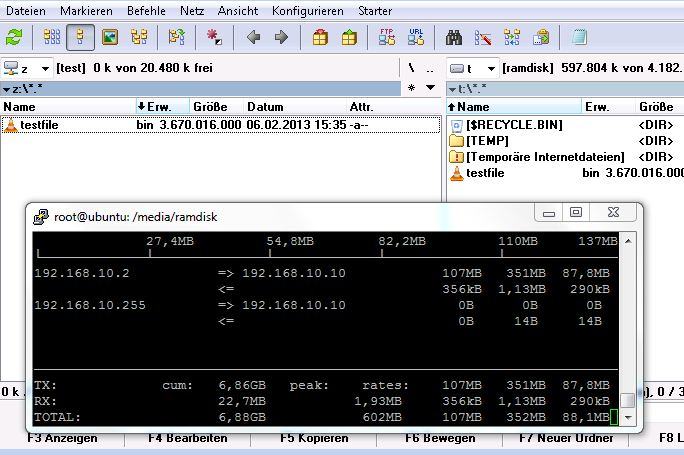The image size is (684, 455).
Task: Open the Markieren menu
Action: pos(86,11)
